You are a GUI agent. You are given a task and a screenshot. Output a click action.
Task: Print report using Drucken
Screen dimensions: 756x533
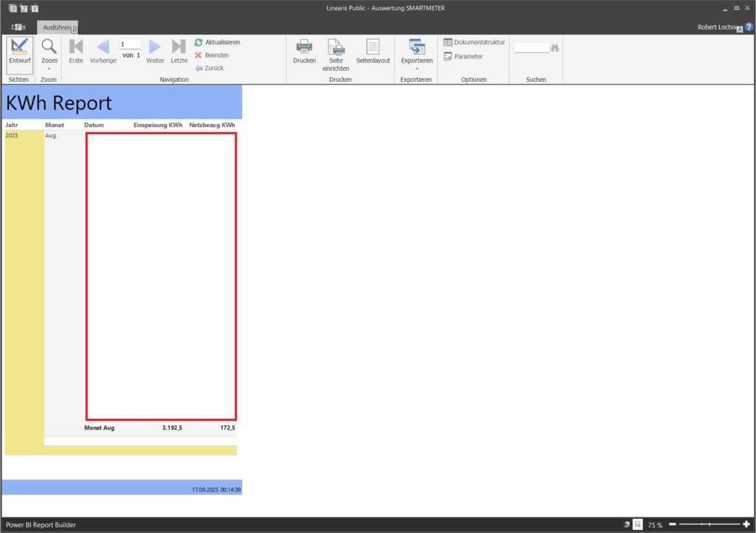click(304, 52)
